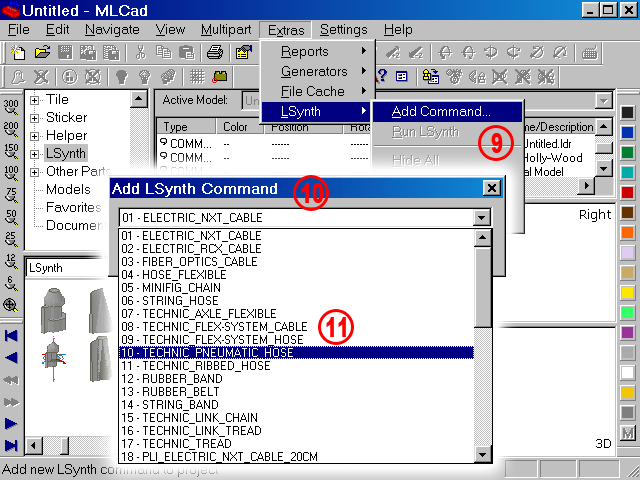Select 15 - TECHNIC_LINK_CHAIN entry

296,418
